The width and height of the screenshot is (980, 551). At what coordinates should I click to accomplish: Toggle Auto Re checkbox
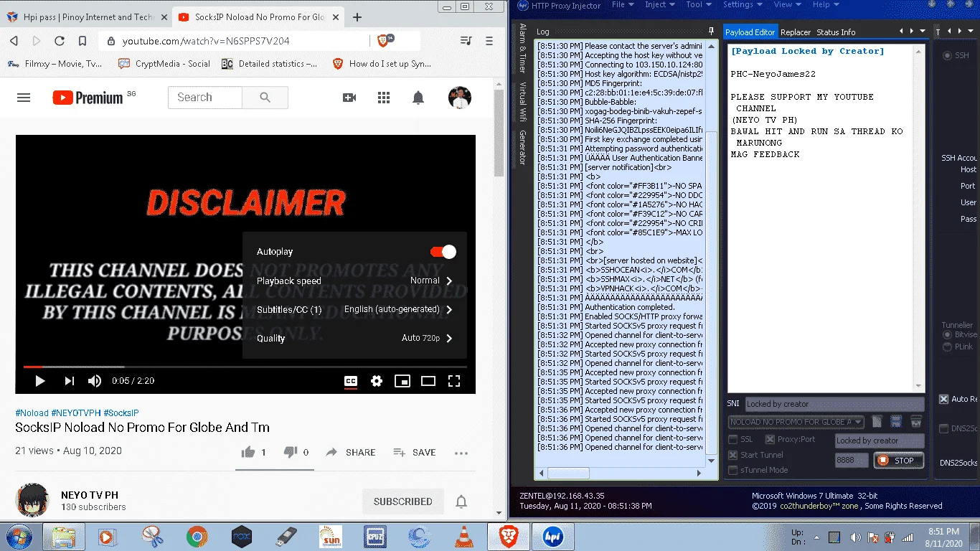pyautogui.click(x=944, y=400)
